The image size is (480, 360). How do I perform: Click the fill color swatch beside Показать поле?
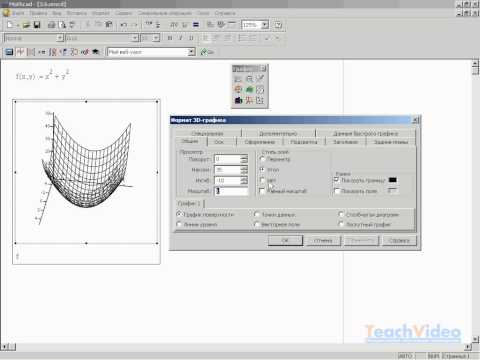click(x=393, y=191)
